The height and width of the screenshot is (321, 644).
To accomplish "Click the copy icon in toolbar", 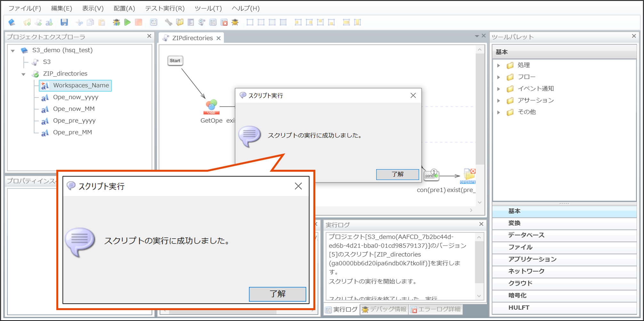I will 91,22.
